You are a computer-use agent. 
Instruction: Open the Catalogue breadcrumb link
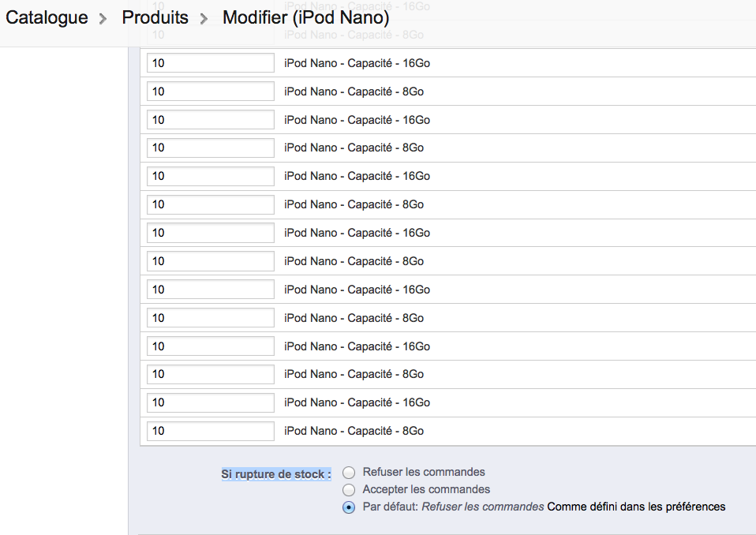[47, 18]
